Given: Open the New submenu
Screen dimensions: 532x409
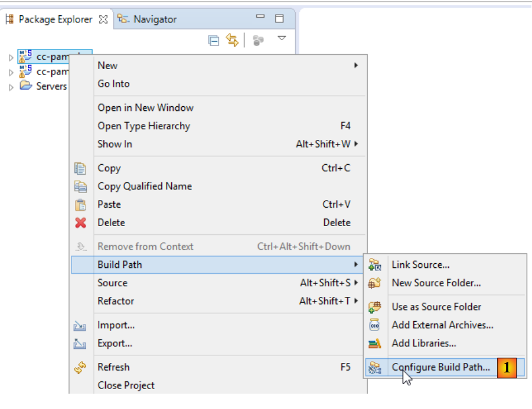Looking at the screenshot, I should 107,66.
